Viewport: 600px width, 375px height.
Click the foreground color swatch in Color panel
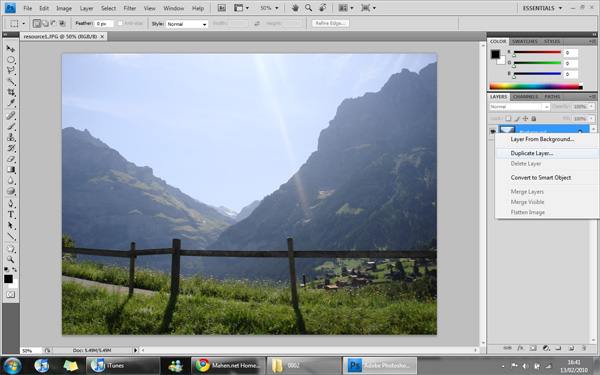coord(495,54)
